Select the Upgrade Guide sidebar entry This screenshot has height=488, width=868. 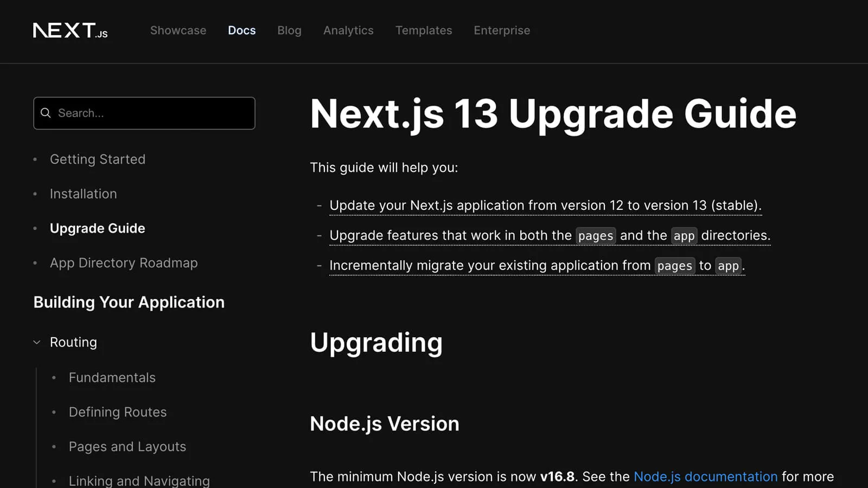[97, 228]
